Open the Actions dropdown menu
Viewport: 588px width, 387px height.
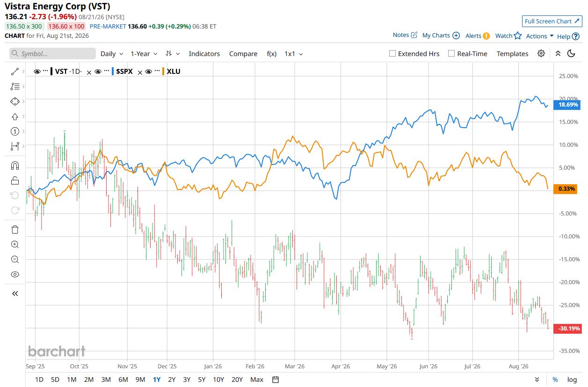click(x=540, y=36)
